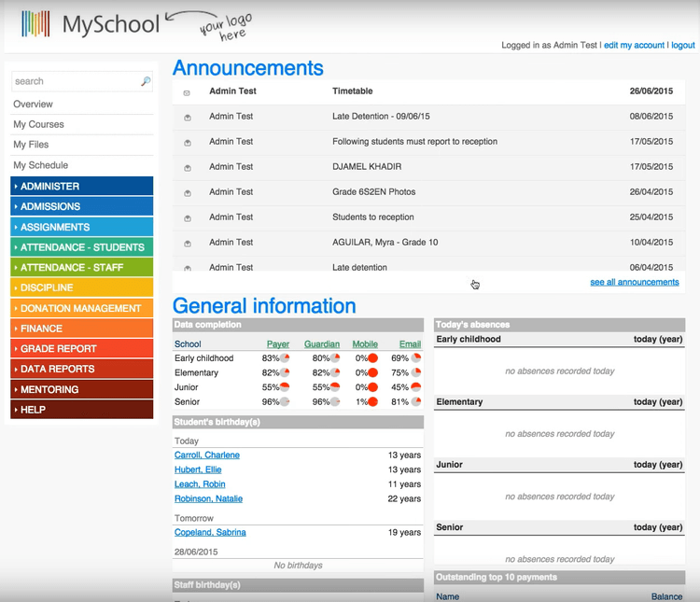Viewport: 700px width, 602px height.
Task: Click the MySchool barcode logo
Action: (x=35, y=23)
